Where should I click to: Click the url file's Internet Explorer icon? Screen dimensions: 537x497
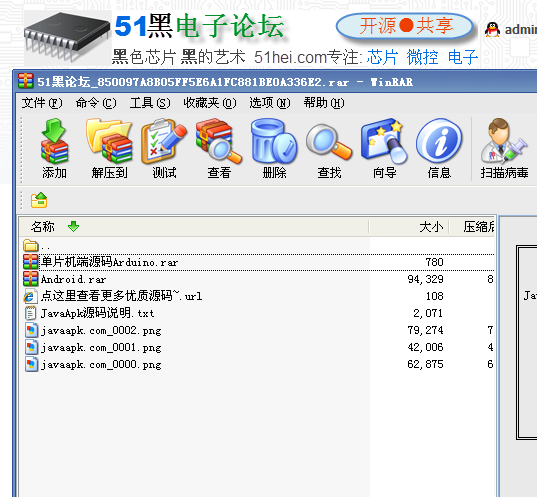click(30, 296)
